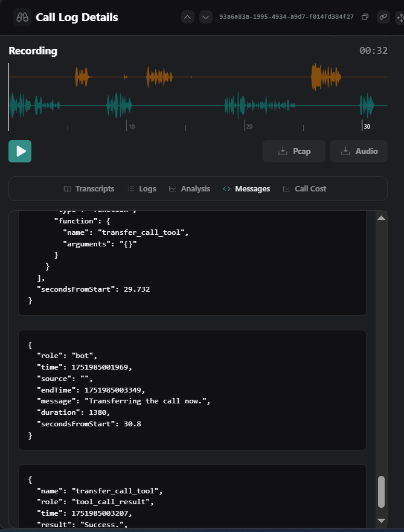Copy the call ID to clipboard

coord(365,17)
